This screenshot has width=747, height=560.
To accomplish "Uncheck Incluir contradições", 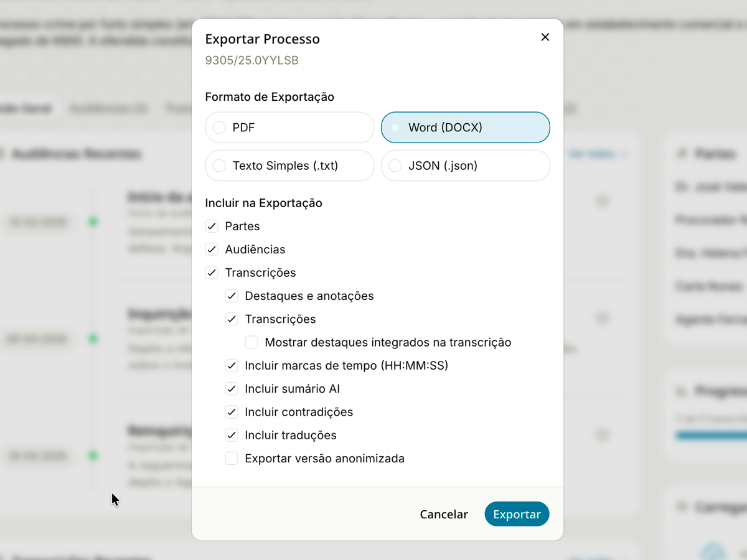I will point(232,412).
